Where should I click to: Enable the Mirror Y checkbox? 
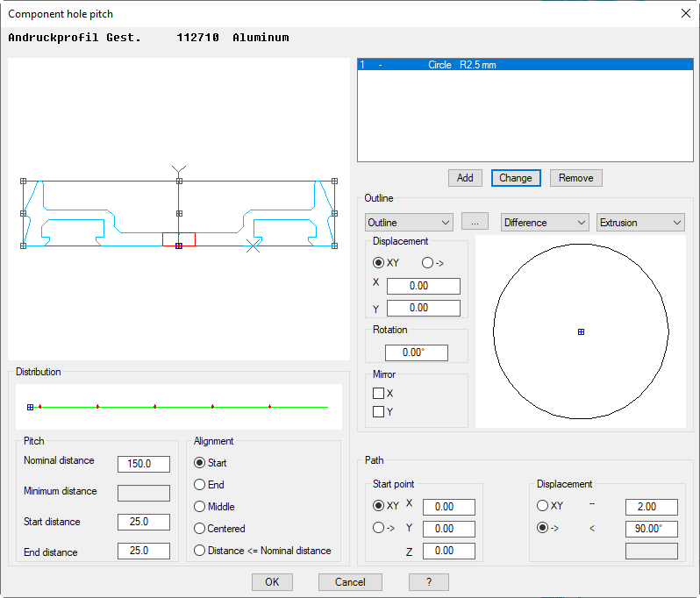(x=379, y=411)
